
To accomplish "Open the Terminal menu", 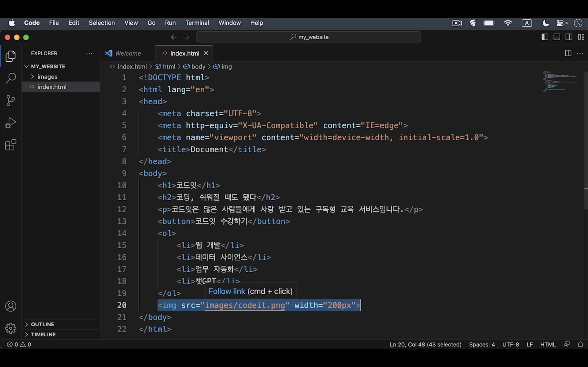I will pos(197,23).
